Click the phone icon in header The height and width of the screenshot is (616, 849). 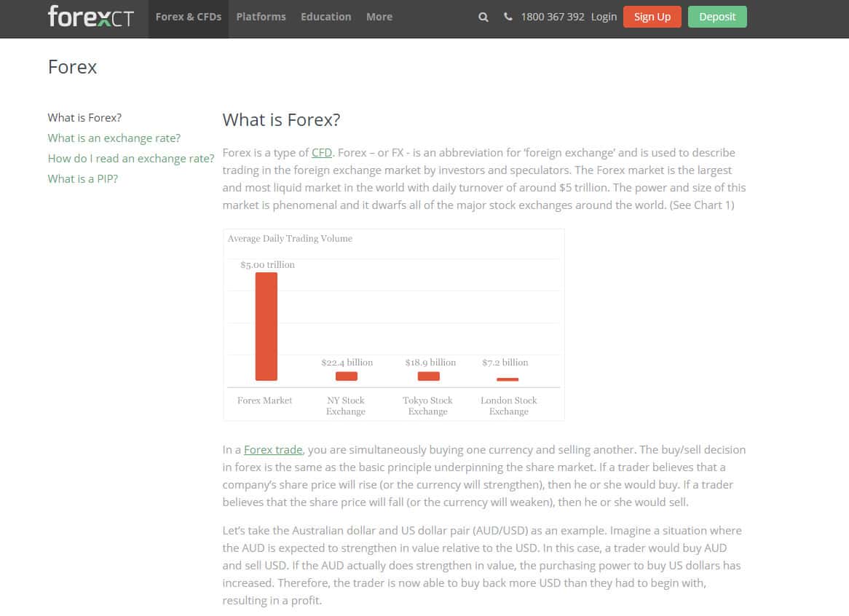coord(508,17)
